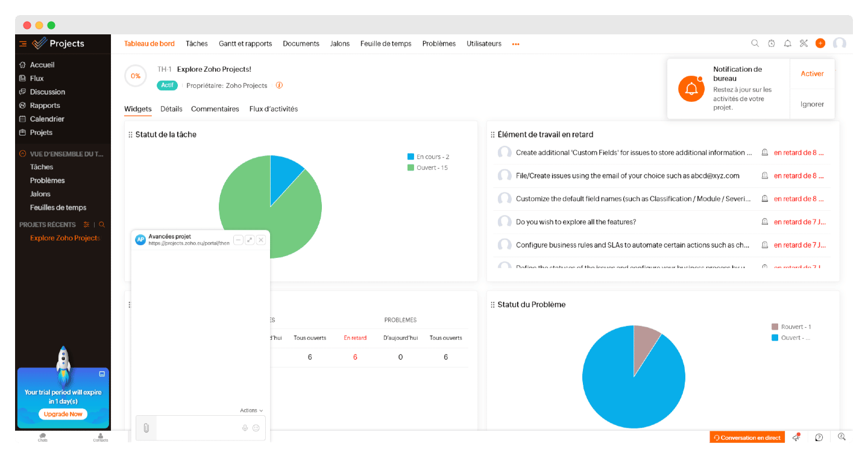868x458 pixels.
Task: Select the Détails tab
Action: click(x=171, y=109)
